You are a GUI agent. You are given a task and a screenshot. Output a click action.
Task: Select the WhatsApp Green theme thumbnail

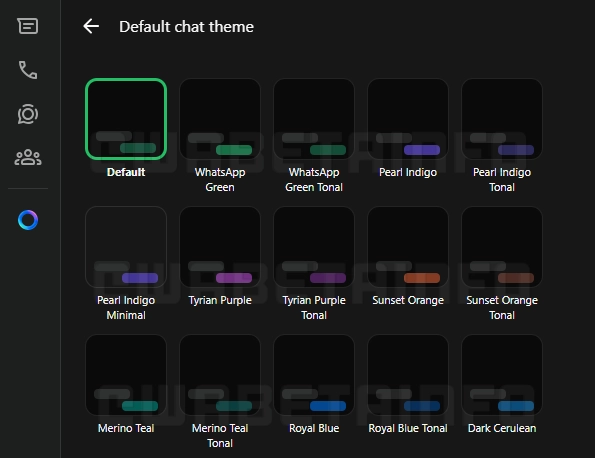click(220, 119)
